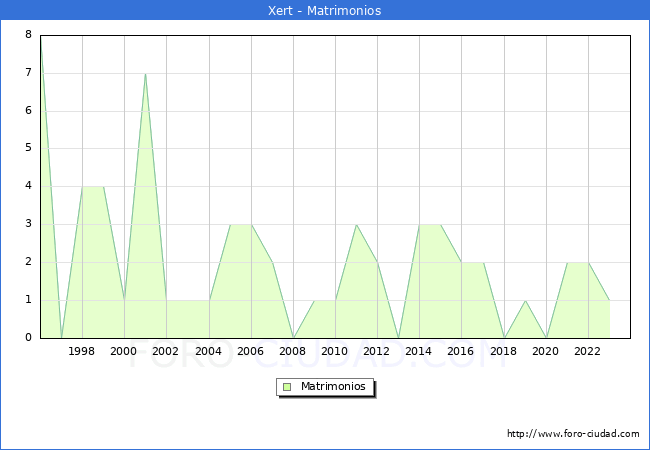Click the 2011 peak at value 3
Image resolution: width=650 pixels, height=450 pixels.
(x=357, y=225)
